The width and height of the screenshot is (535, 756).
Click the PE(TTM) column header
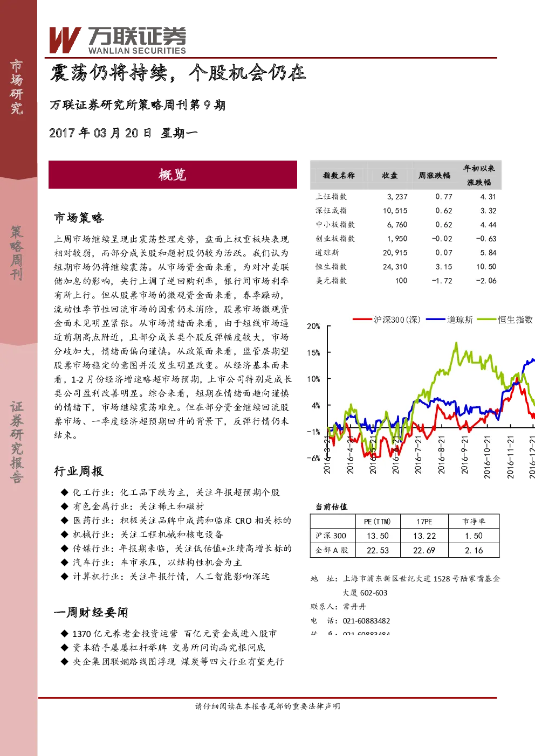point(378,522)
